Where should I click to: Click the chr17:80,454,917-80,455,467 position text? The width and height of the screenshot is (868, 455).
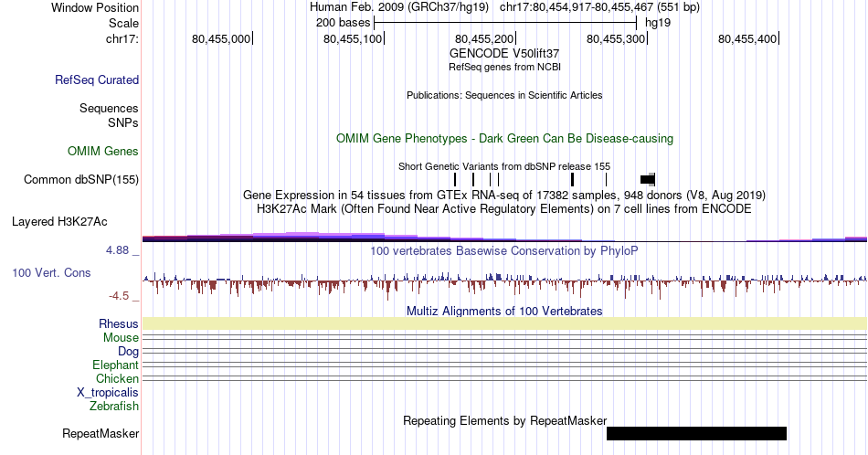[x=599, y=7]
